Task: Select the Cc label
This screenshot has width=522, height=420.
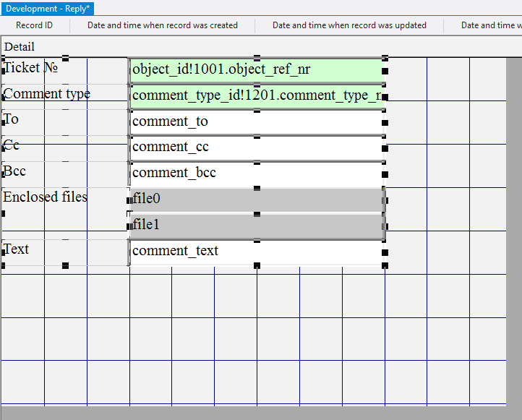Action: click(12, 145)
